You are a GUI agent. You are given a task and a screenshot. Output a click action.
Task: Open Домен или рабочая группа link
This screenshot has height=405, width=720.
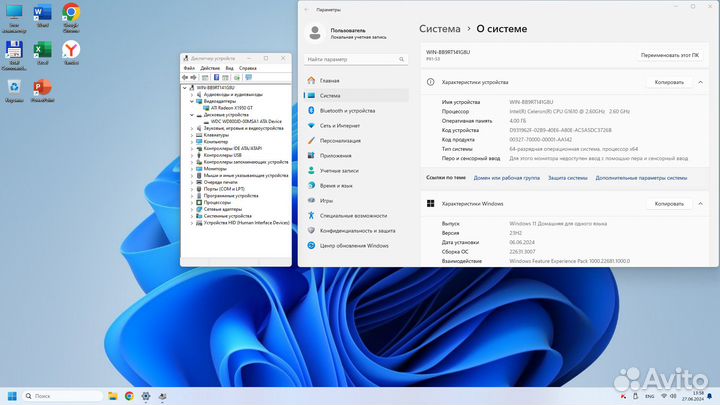pos(506,178)
